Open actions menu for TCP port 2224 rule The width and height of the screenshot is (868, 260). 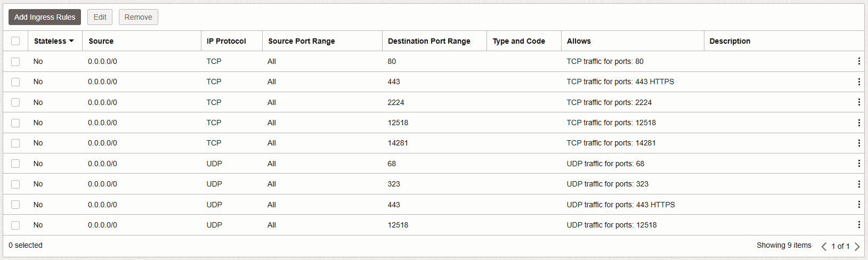858,102
